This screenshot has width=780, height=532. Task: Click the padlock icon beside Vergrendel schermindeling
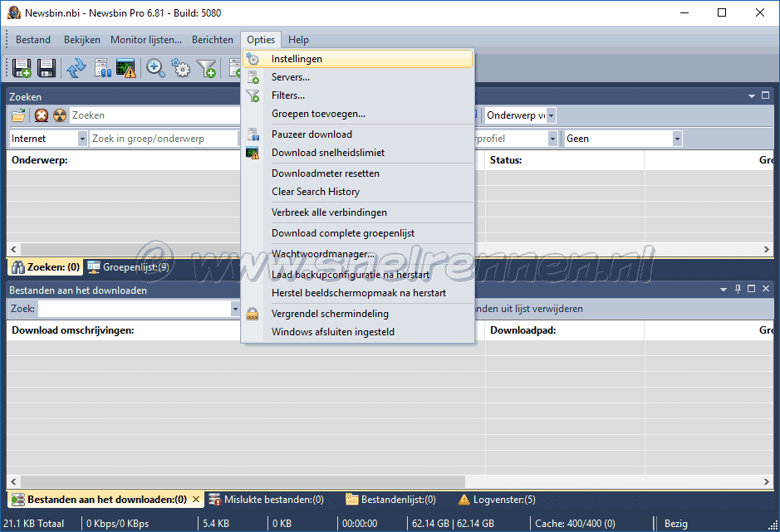click(x=253, y=314)
